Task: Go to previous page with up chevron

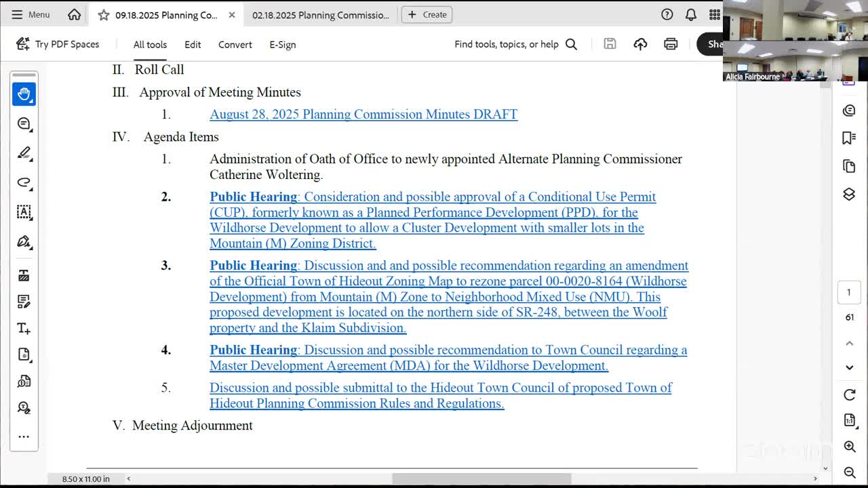Action: (849, 343)
